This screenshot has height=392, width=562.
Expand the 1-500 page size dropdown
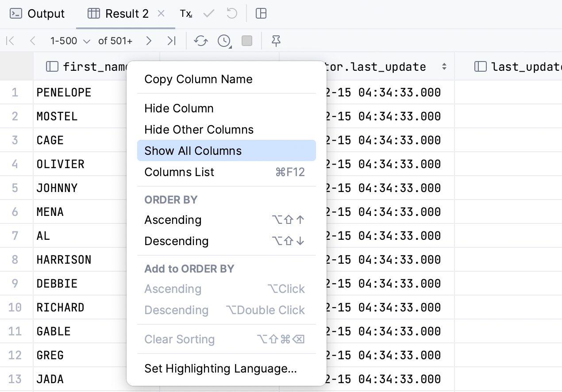(70, 41)
